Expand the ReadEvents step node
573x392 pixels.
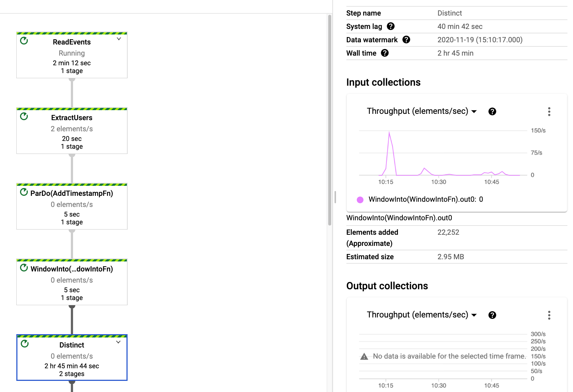(119, 39)
